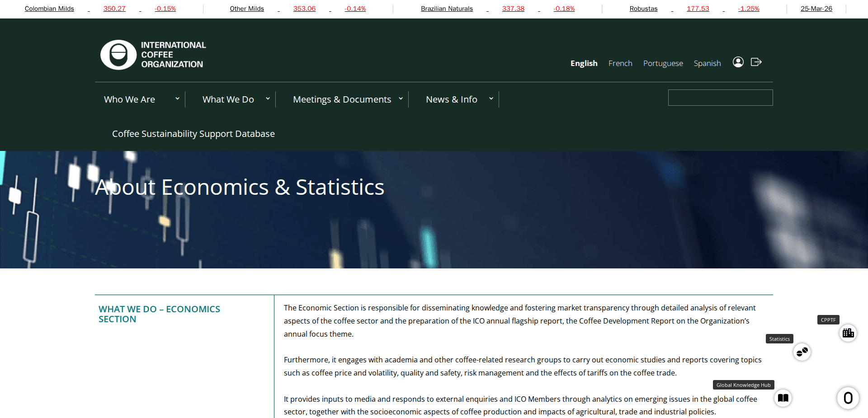The image size is (868, 418).
Task: Open Coffee Sustainability Support Database menu item
Action: [x=193, y=133]
